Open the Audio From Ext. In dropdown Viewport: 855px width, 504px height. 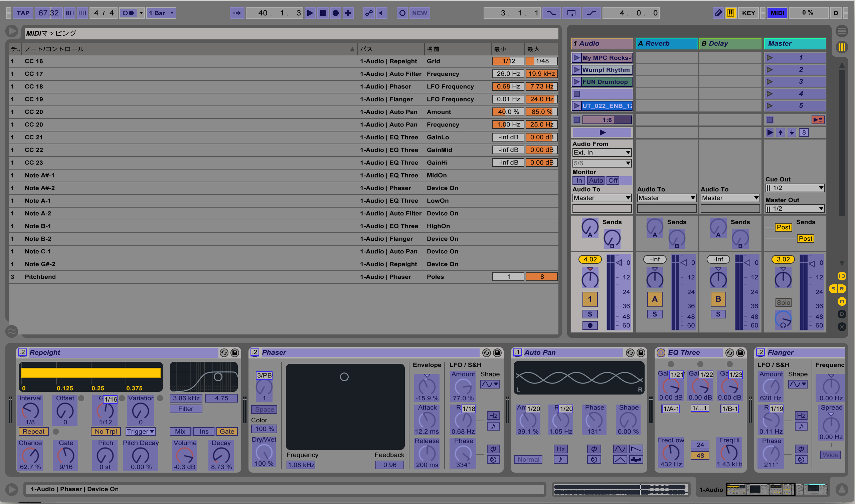(x=602, y=153)
